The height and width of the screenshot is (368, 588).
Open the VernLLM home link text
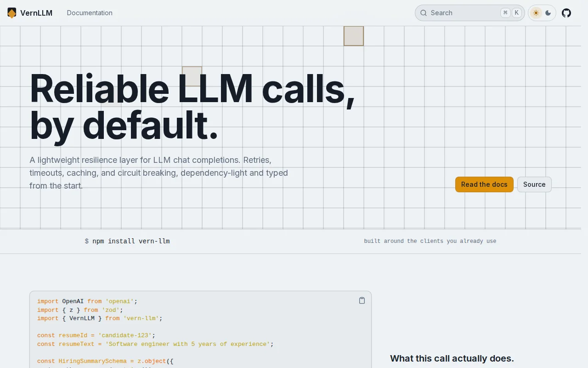(x=36, y=13)
